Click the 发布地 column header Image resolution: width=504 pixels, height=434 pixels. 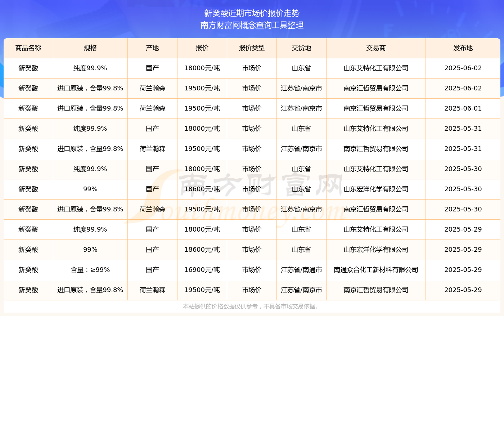pyautogui.click(x=463, y=48)
